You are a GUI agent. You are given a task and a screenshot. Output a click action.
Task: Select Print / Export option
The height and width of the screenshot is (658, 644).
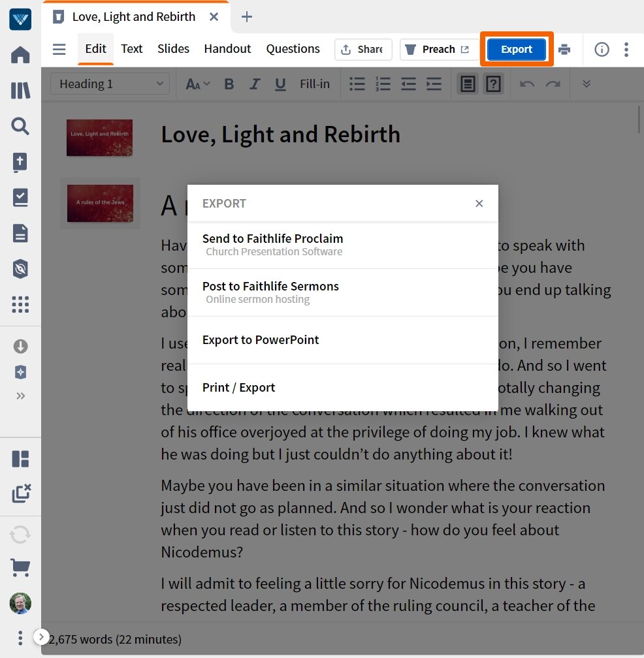pos(342,387)
